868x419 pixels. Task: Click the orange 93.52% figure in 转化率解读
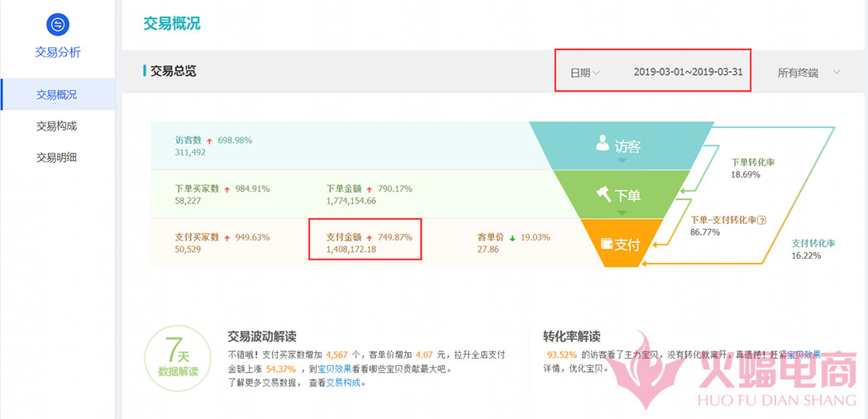(x=562, y=355)
